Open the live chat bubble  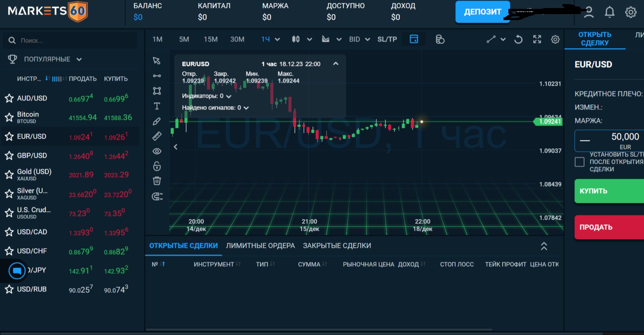point(17,271)
